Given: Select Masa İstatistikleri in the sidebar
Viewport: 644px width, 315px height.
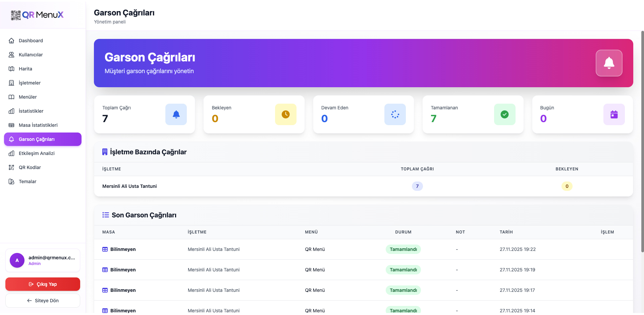Looking at the screenshot, I should [38, 125].
